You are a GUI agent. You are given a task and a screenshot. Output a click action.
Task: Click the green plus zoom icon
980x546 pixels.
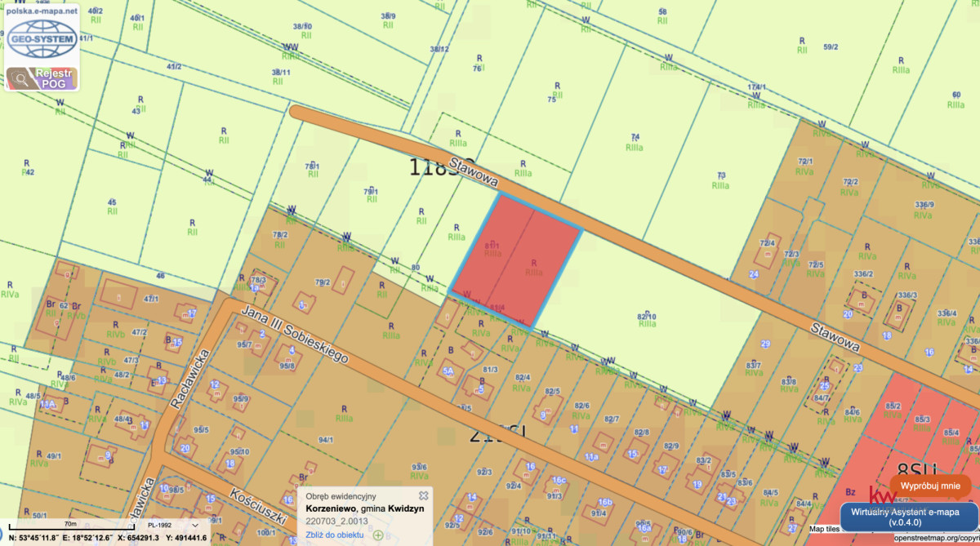click(378, 535)
